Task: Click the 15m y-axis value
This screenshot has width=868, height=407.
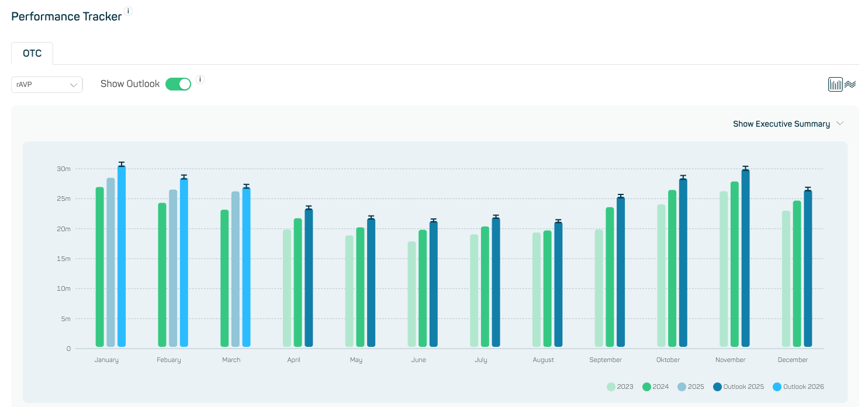Action: [x=64, y=259]
